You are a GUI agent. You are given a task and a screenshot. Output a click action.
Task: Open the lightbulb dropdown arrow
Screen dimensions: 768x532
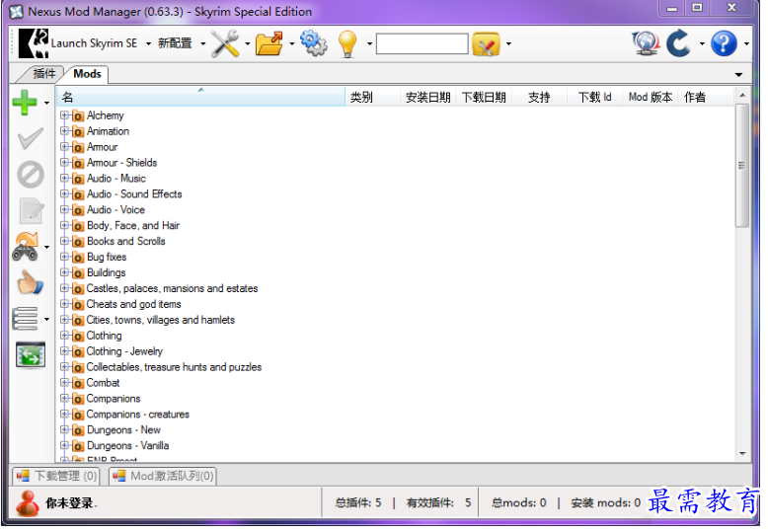pyautogui.click(x=370, y=44)
